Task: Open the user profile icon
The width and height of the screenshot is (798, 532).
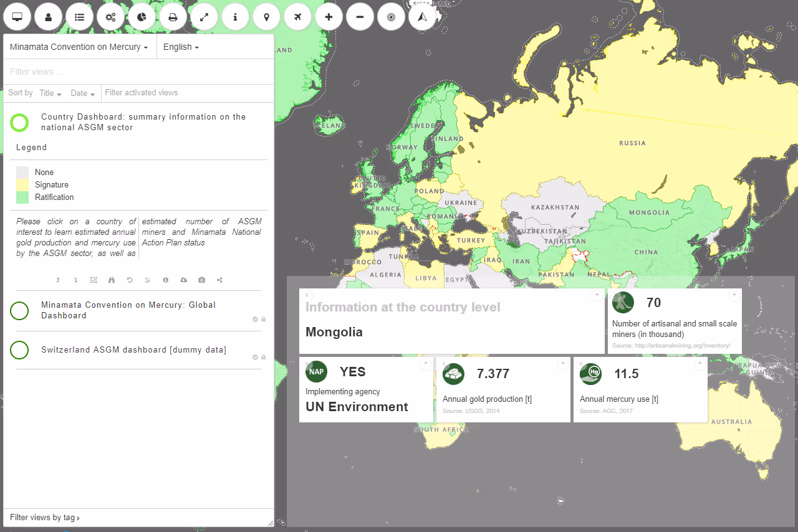Action: point(49,17)
